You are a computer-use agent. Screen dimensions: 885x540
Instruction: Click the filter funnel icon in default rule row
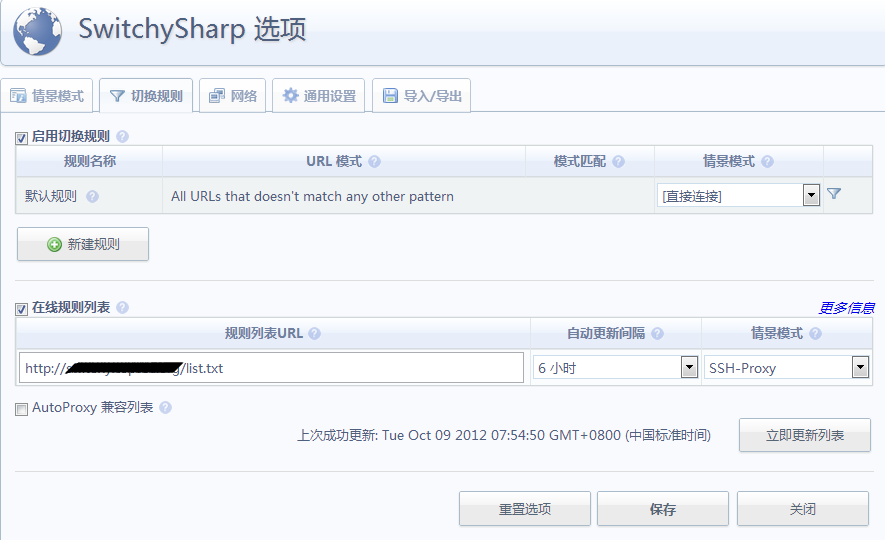[x=834, y=194]
